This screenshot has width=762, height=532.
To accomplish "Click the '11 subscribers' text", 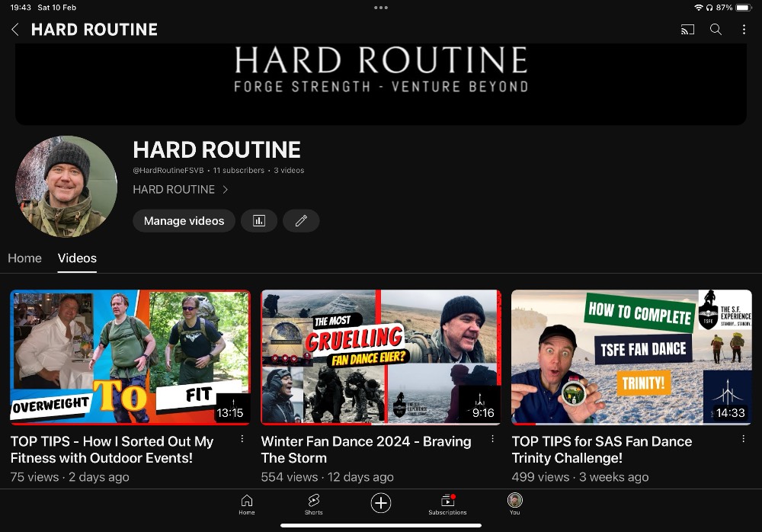I will point(239,171).
